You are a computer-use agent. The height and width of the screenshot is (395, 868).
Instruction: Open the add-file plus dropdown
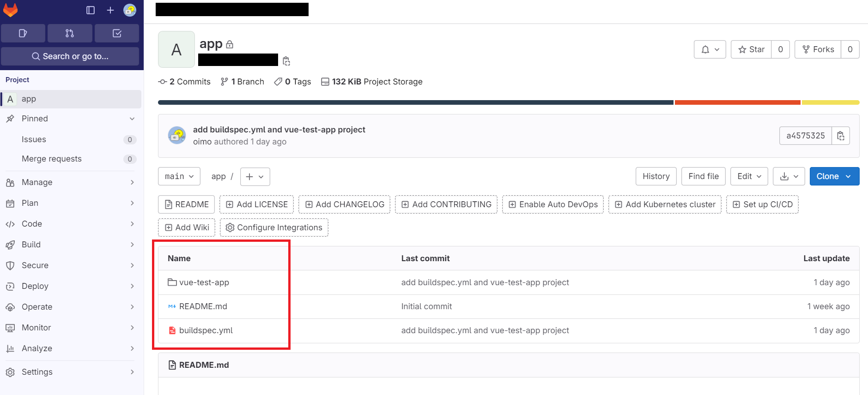point(255,176)
